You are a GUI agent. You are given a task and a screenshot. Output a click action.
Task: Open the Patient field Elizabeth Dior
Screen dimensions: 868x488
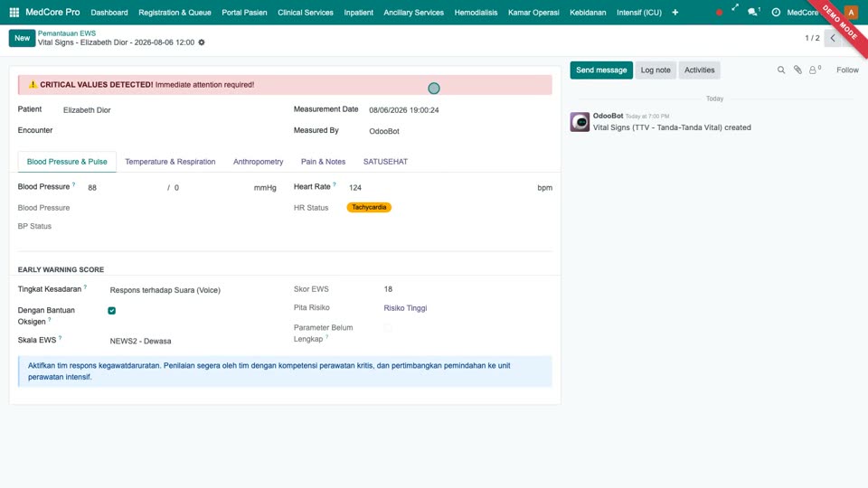coord(169,110)
